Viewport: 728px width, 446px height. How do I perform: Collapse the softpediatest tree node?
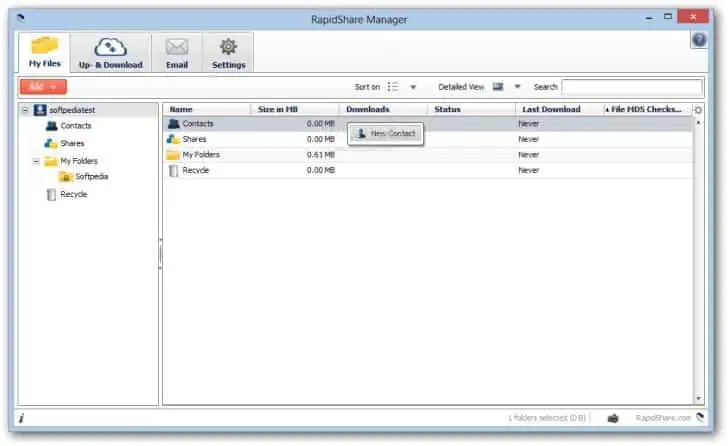[26, 110]
